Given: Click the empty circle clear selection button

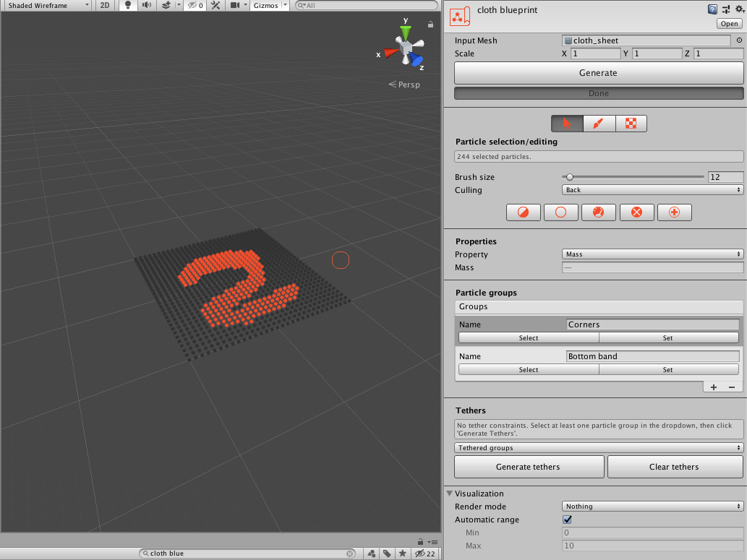Looking at the screenshot, I should pyautogui.click(x=560, y=212).
